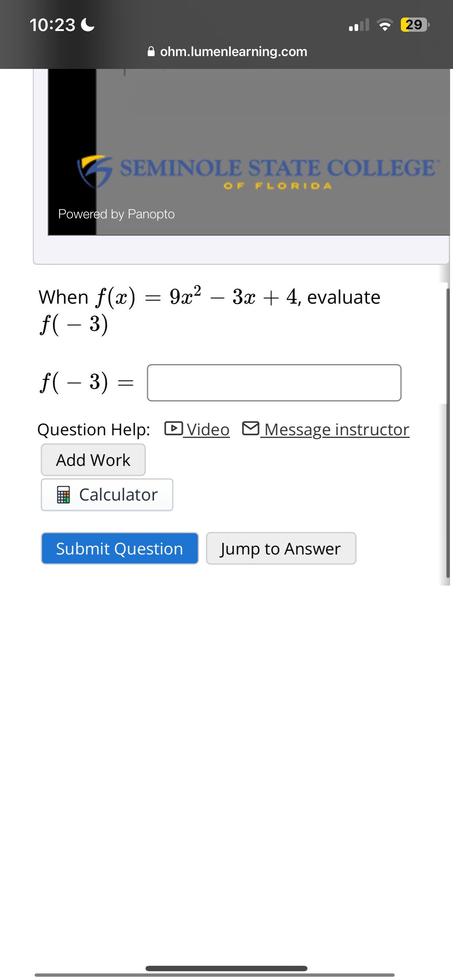Activate the Panopto video player area
Screen dimensions: 453x980
[x=247, y=152]
